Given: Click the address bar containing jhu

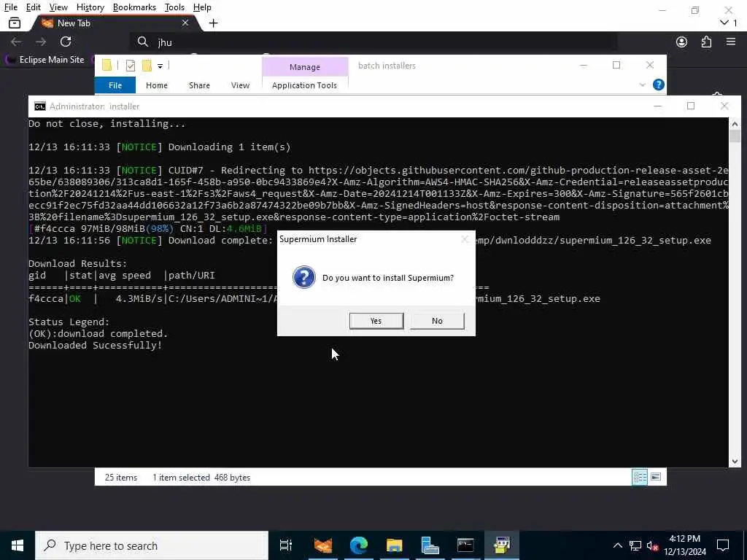Looking at the screenshot, I should coord(373,42).
